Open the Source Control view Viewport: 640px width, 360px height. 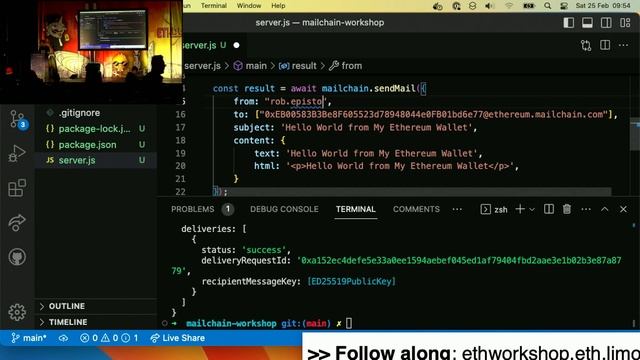(17, 120)
